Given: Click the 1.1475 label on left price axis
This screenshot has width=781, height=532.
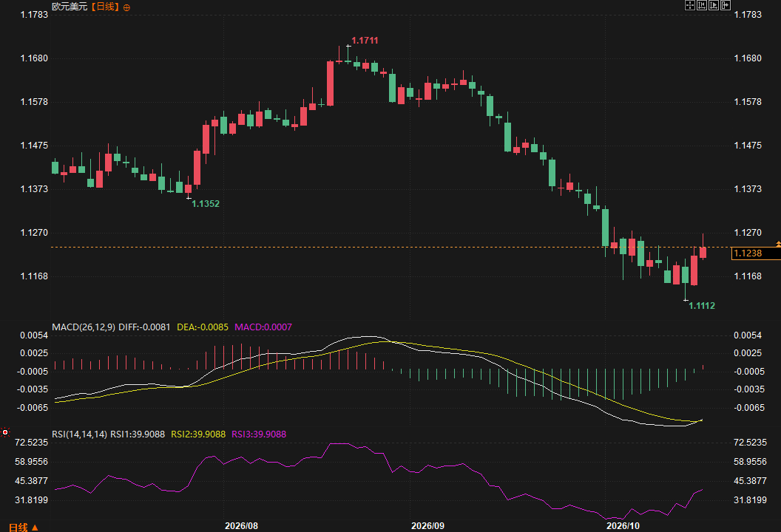Looking at the screenshot, I should click(x=34, y=146).
